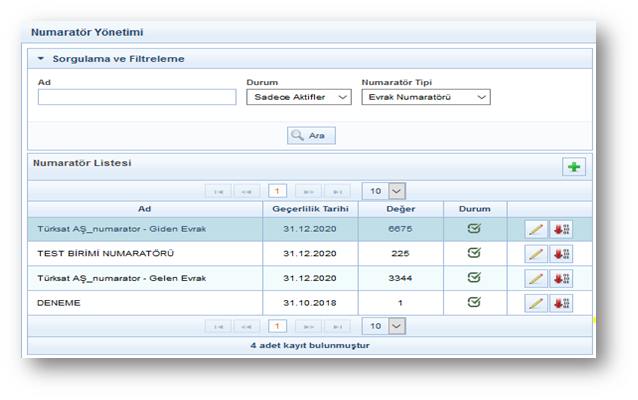The image size is (638, 400).
Task: Click pencil icon for Gelen Evrak row
Action: click(x=537, y=278)
